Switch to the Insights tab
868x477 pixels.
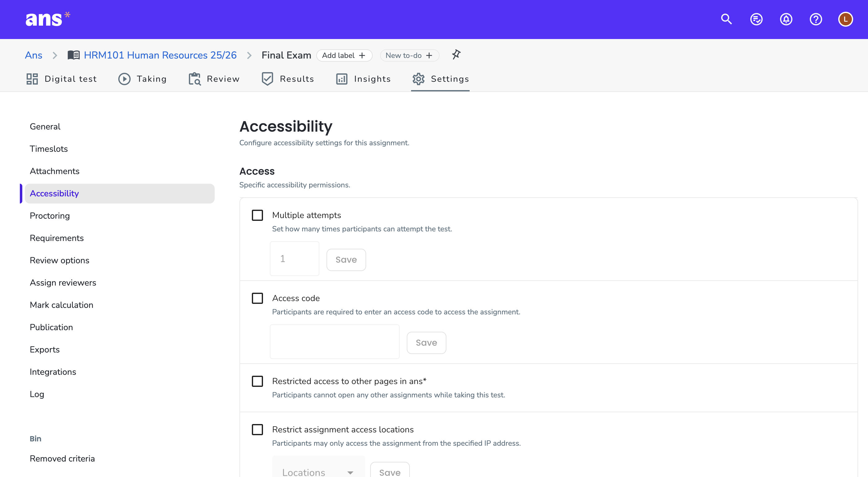pos(363,79)
